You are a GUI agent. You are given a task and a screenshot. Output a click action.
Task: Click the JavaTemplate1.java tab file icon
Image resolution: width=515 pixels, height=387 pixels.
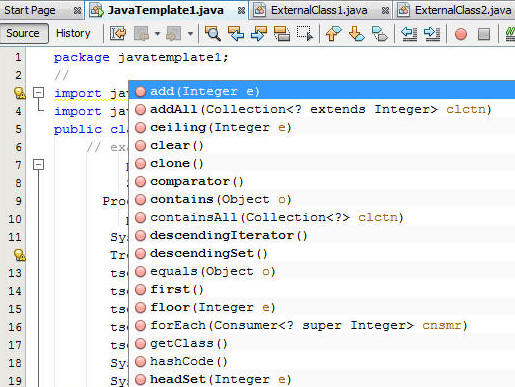97,11
